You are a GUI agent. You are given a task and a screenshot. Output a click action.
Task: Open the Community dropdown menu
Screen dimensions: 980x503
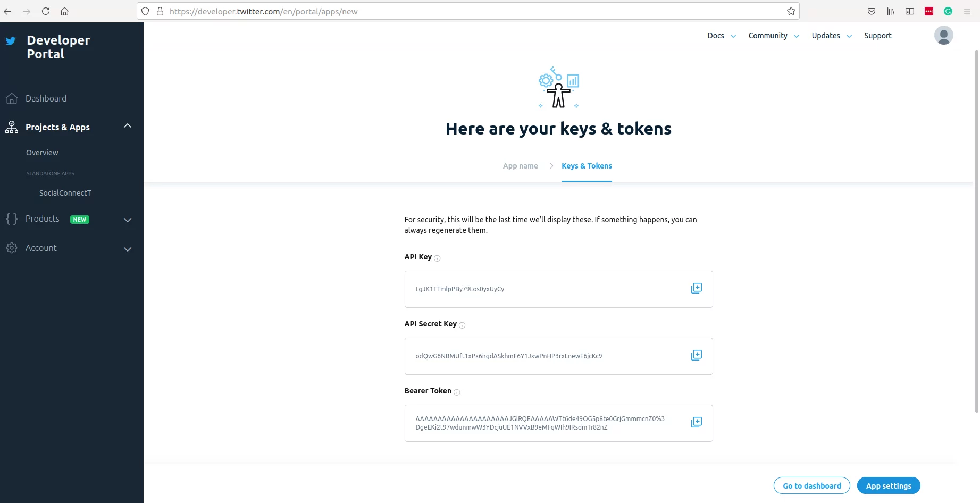pos(774,36)
